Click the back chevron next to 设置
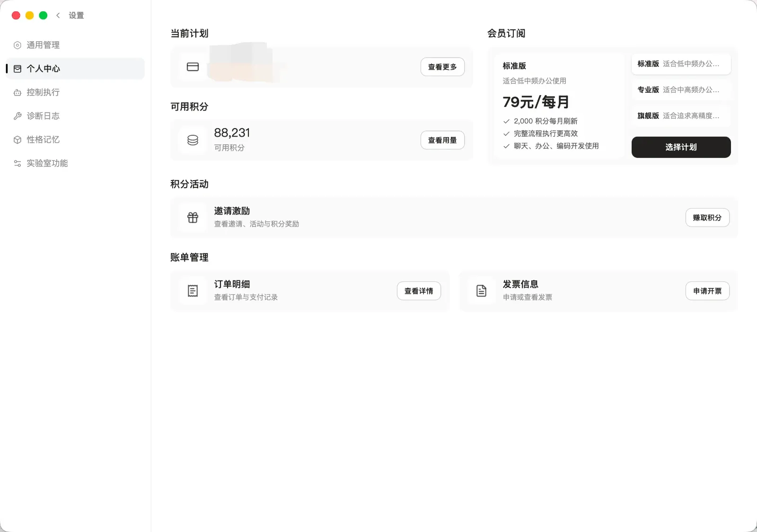 (x=58, y=15)
